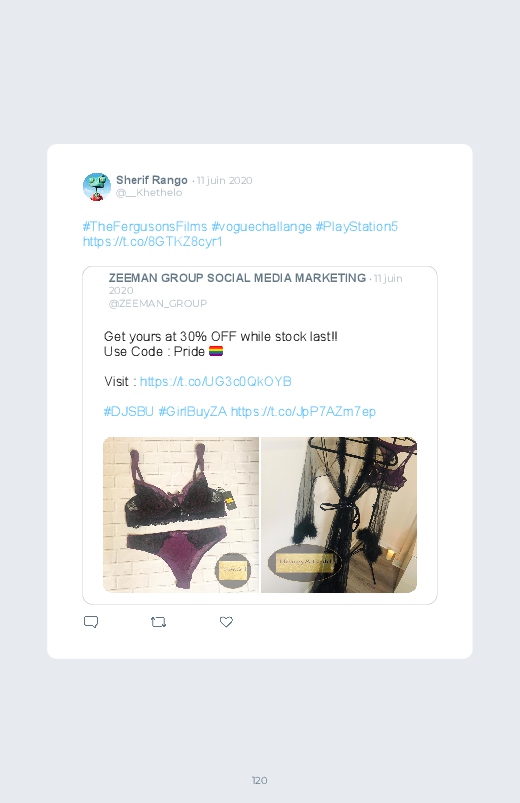The width and height of the screenshot is (520, 803).
Task: Follow the t.co/JpP7AZm7ep link
Action: 303,411
